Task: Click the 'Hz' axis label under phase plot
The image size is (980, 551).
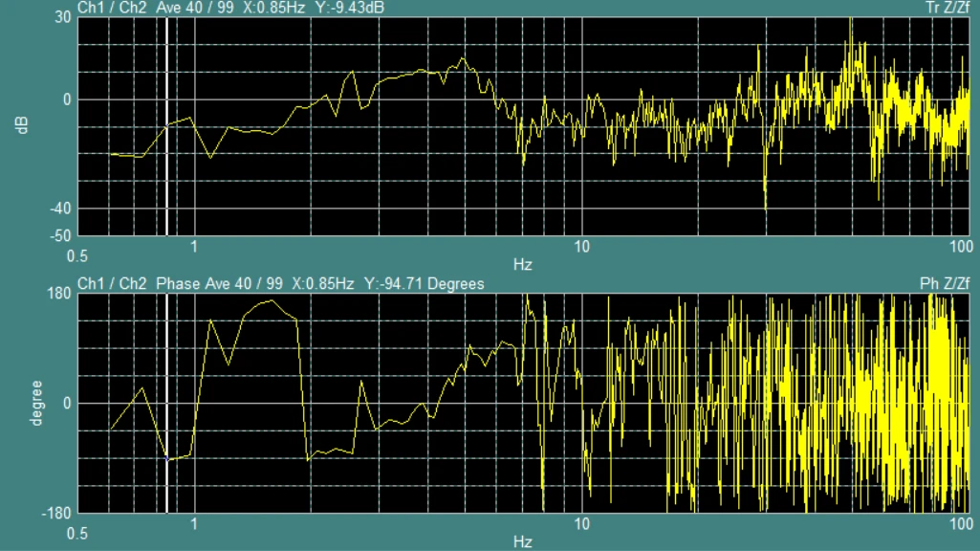Action: click(x=522, y=541)
